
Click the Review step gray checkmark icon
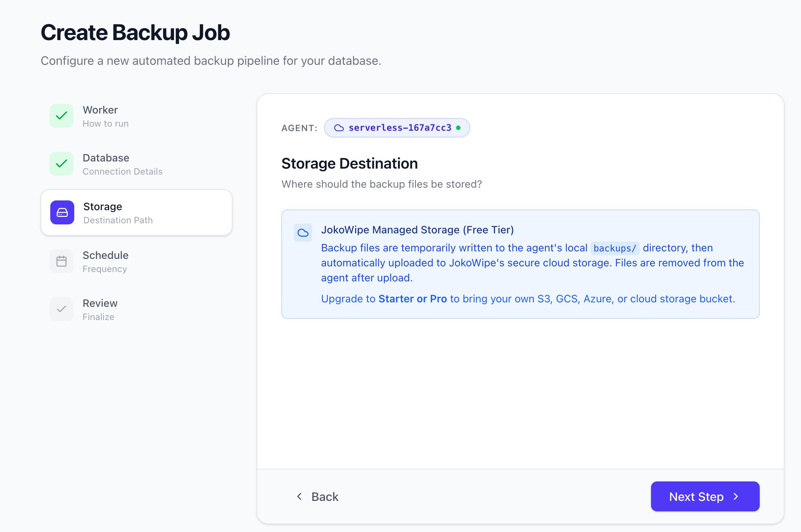pyautogui.click(x=61, y=309)
